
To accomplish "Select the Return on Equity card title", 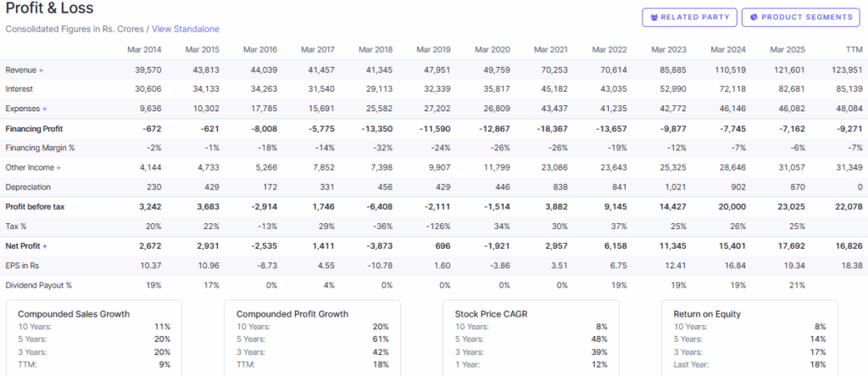I will coord(707,313).
